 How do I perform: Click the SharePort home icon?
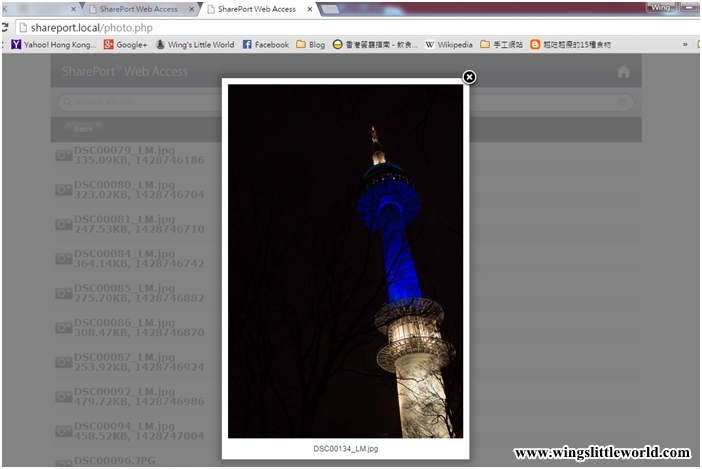coord(623,72)
